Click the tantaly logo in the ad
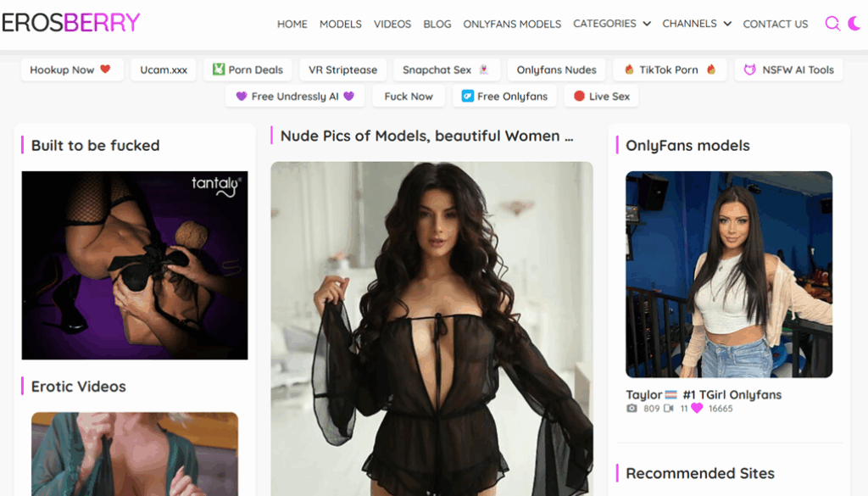The width and height of the screenshot is (868, 496). pos(216,184)
